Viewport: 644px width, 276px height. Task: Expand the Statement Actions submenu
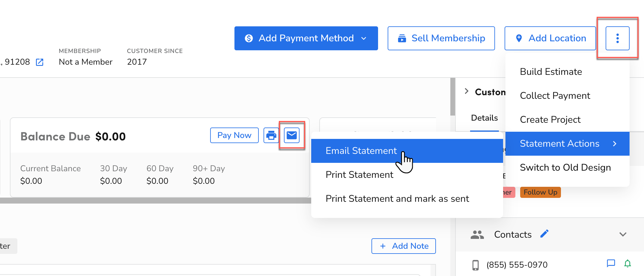point(559,143)
